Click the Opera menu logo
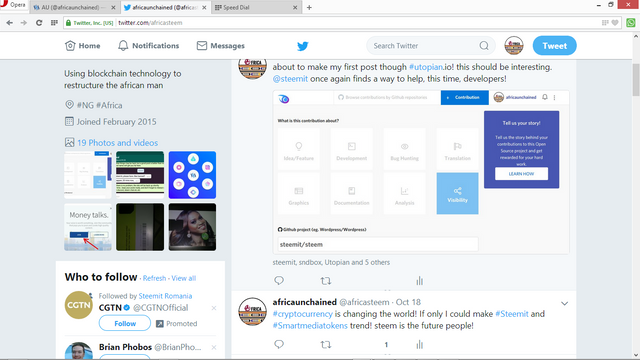The image size is (640, 360). [12, 5]
